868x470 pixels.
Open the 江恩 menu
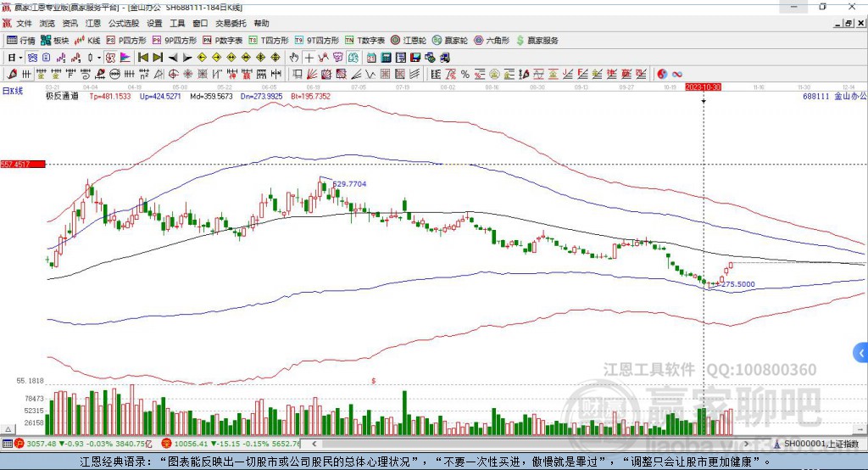click(x=93, y=23)
